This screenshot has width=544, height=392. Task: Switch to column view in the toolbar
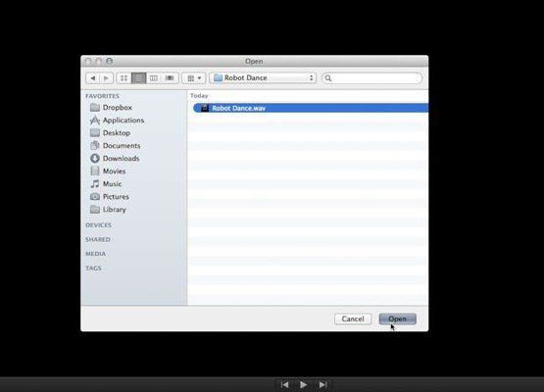pos(154,78)
